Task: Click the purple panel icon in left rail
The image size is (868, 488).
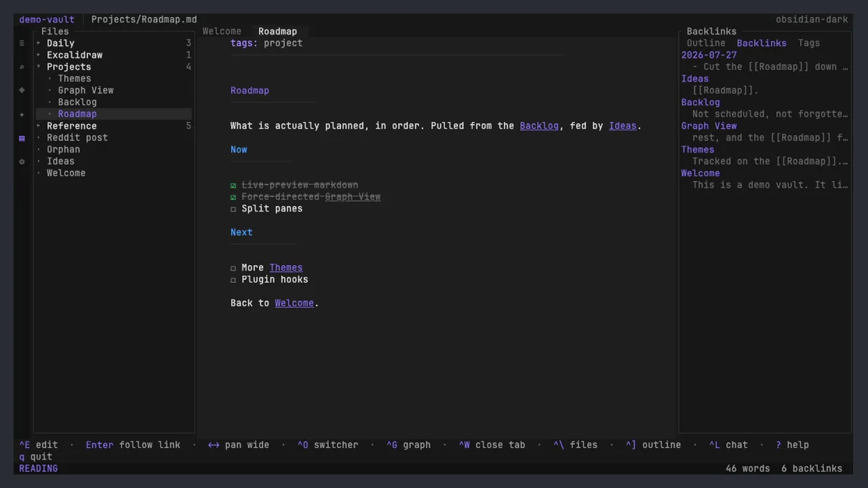Action: [22, 138]
